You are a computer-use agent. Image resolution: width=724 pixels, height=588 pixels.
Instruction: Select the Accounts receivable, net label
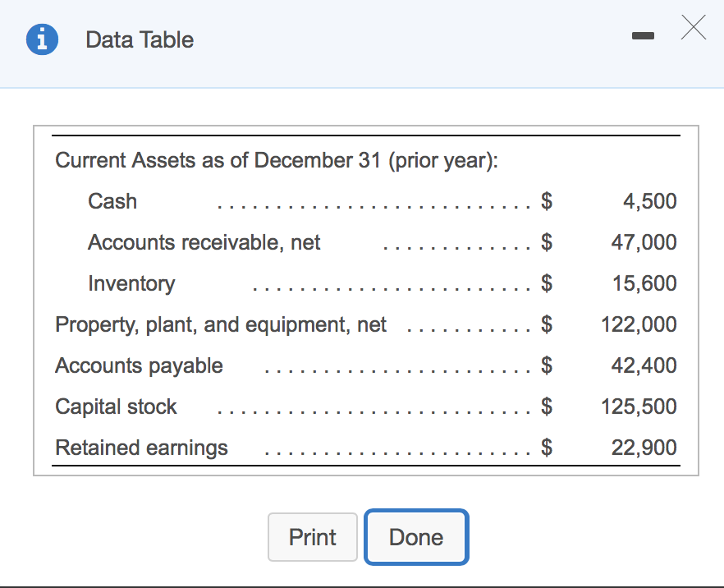[x=203, y=242]
